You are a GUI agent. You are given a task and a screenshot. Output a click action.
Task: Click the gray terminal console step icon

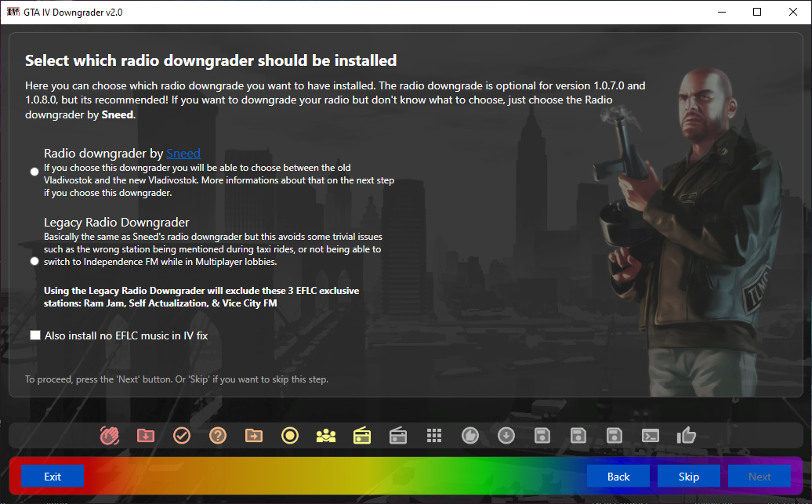pos(650,435)
